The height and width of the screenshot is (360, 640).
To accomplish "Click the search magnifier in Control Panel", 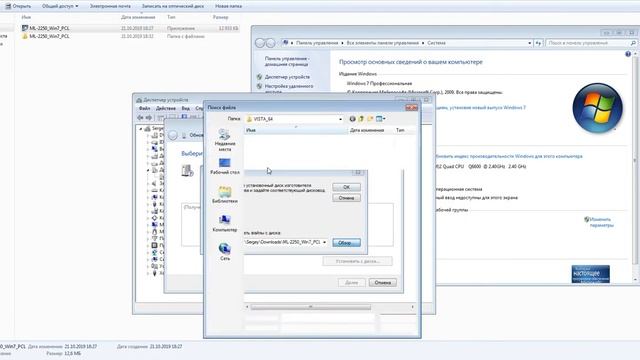I will (x=633, y=43).
